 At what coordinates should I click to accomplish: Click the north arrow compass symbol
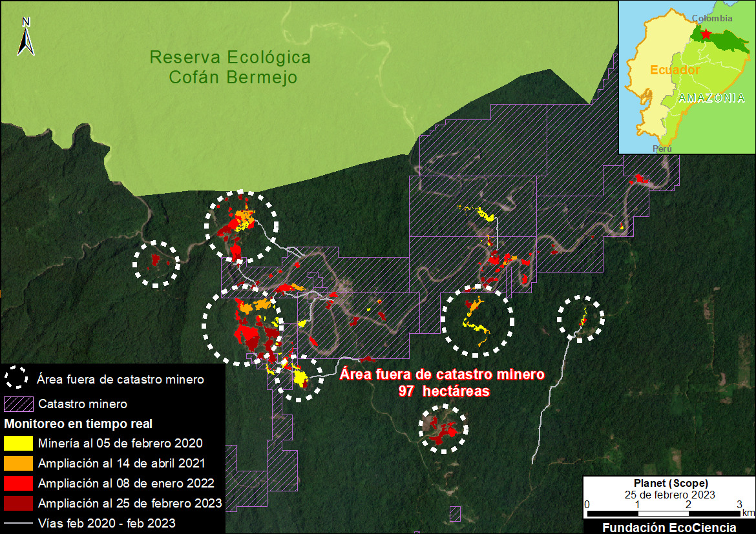26,37
